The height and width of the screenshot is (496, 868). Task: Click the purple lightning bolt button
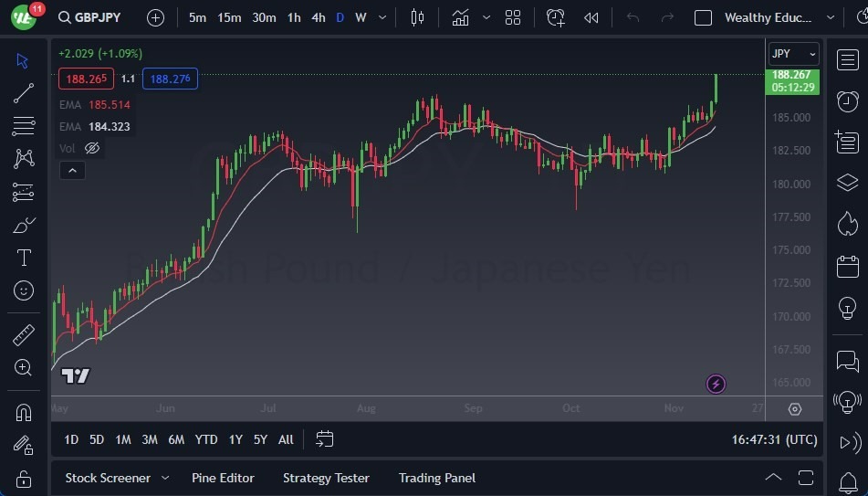(716, 384)
